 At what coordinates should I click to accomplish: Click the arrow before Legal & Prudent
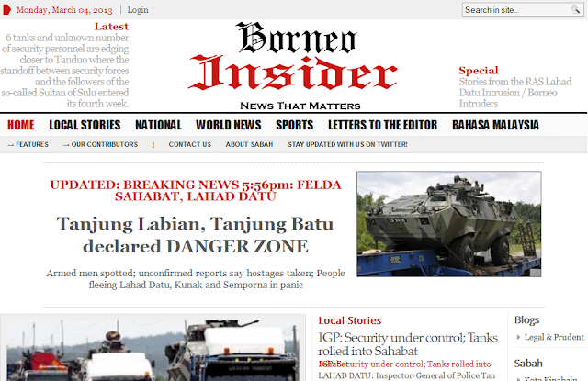[518, 337]
